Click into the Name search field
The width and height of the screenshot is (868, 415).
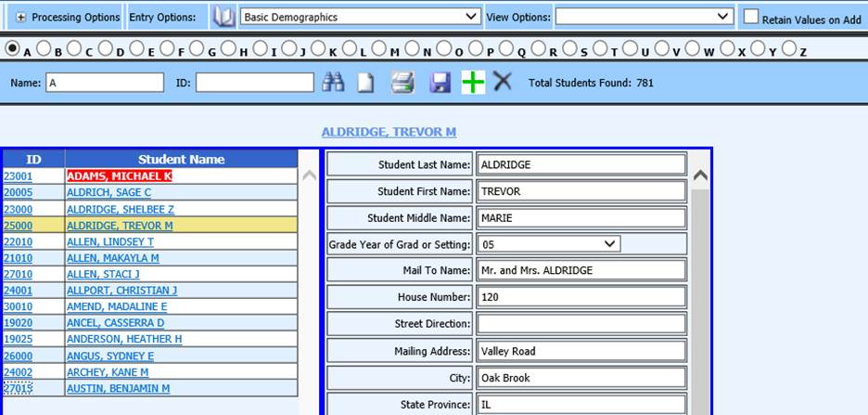click(x=105, y=83)
